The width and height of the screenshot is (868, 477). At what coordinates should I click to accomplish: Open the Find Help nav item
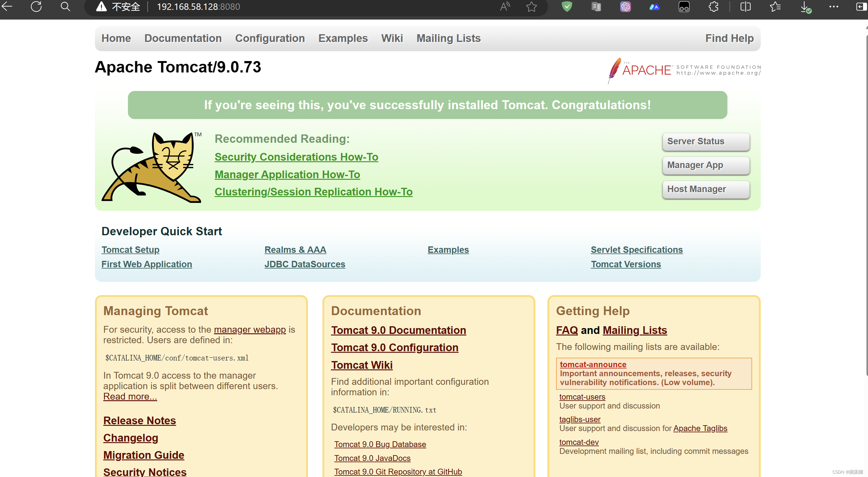(x=730, y=38)
